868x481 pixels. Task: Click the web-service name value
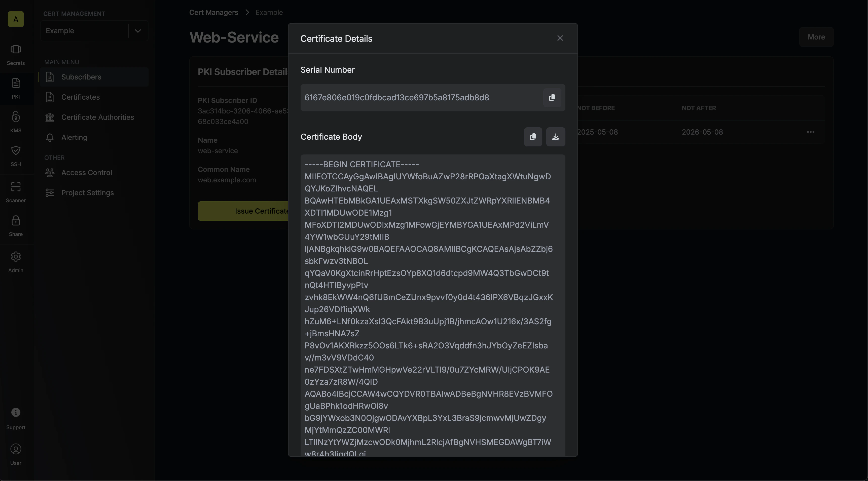pos(218,151)
